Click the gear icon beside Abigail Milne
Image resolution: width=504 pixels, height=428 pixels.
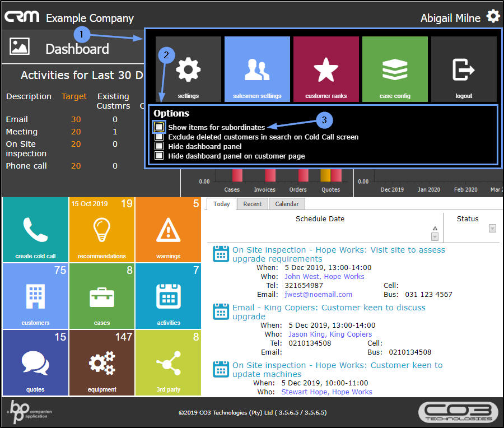coord(493,16)
